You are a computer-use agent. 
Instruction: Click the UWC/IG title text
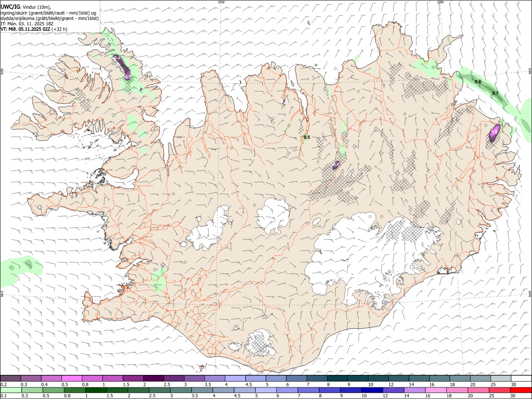[10, 7]
